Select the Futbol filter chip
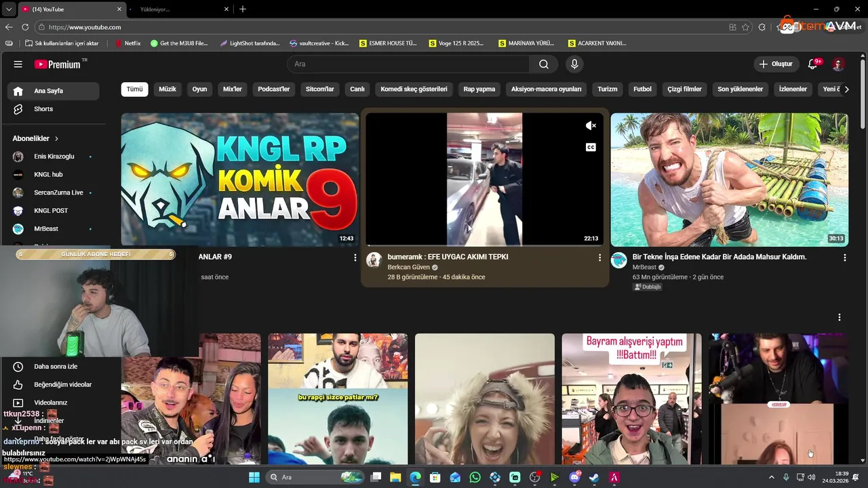 [x=642, y=89]
